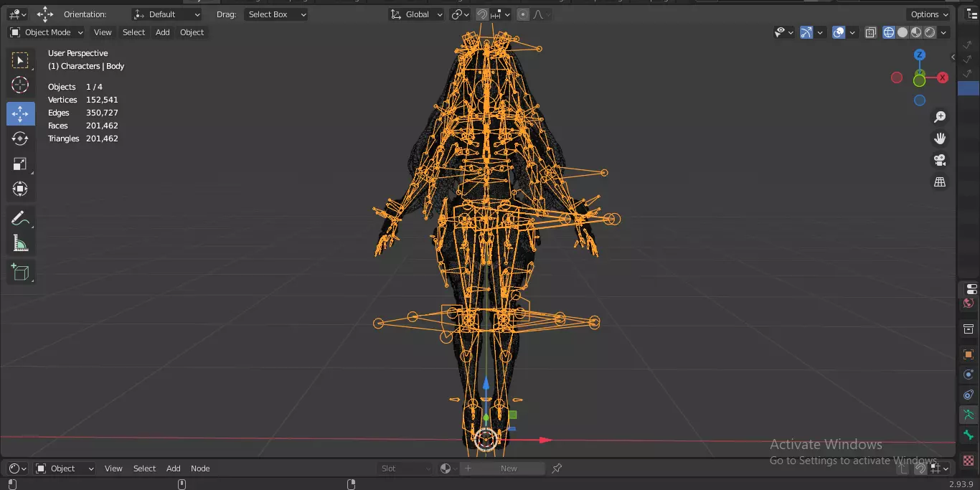The image size is (980, 490).
Task: Click the green Y axis gizmo
Action: point(919,80)
